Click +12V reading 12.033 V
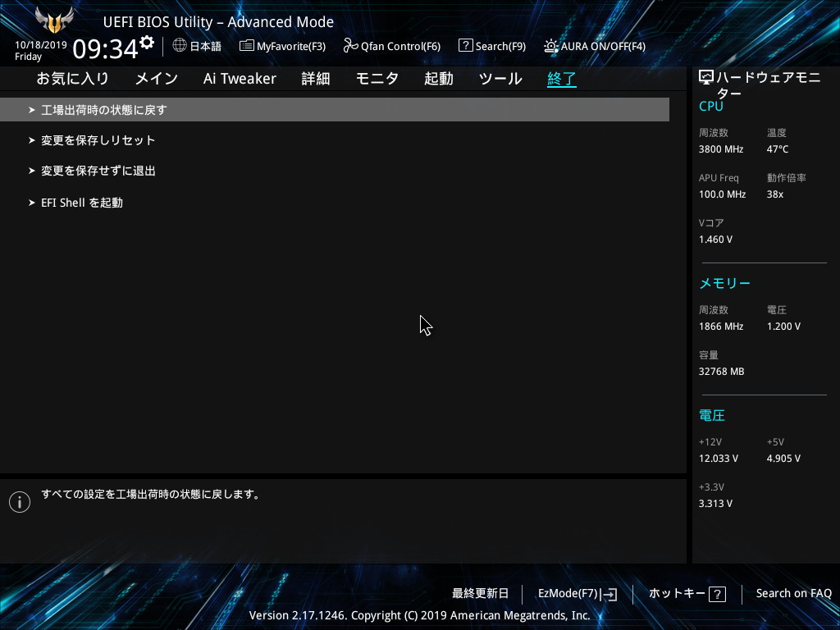 pyautogui.click(x=718, y=459)
